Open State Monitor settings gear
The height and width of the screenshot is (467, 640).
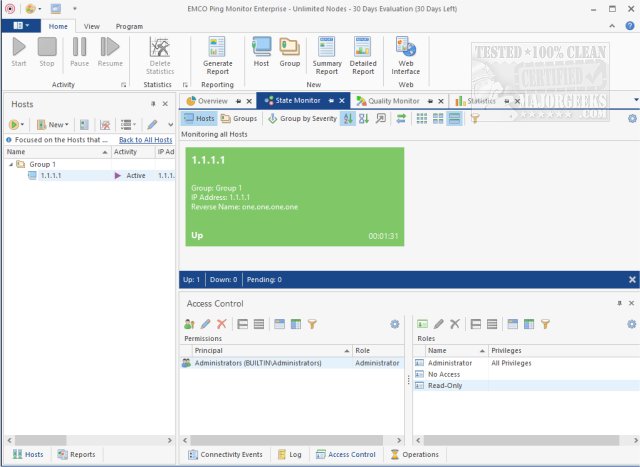pyautogui.click(x=632, y=119)
